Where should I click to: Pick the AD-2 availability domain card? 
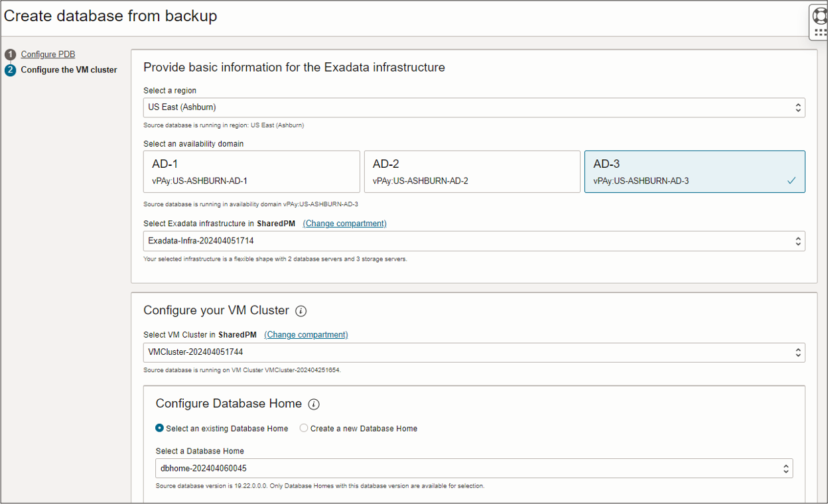tap(472, 172)
